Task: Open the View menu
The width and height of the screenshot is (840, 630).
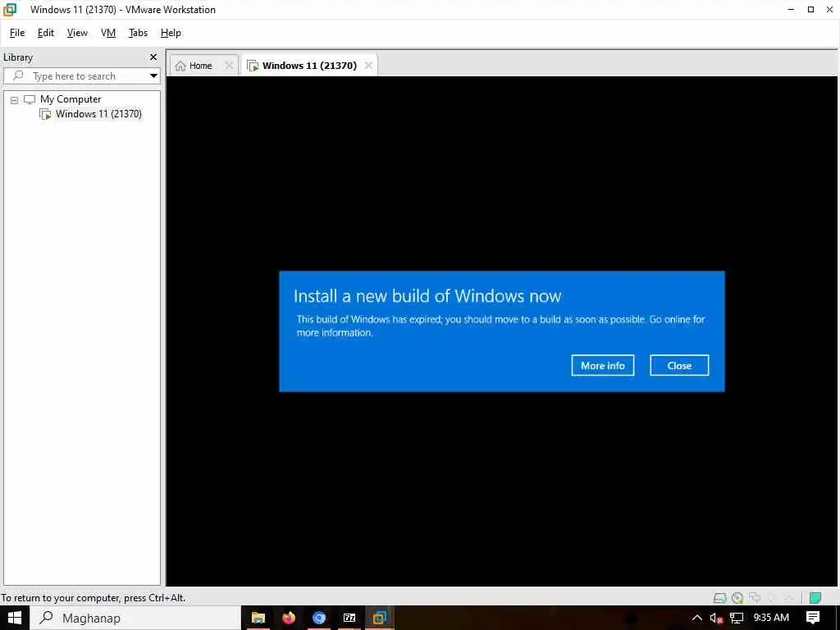Action: point(77,33)
